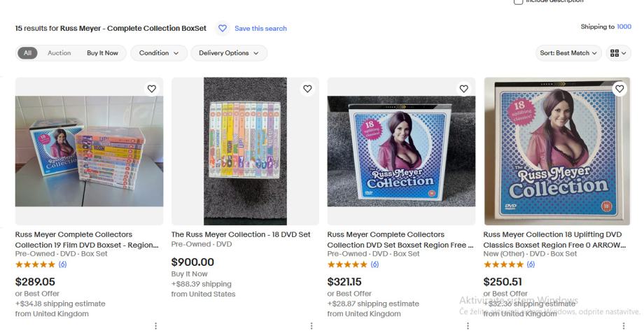
Task: Expand the Condition filter dropdown
Action: point(159,53)
